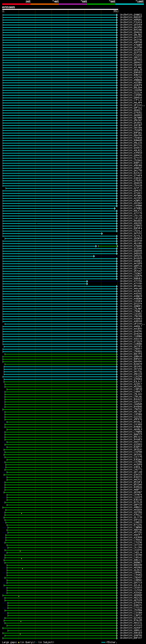Image resolution: width=146 pixels, height=644 pixels.
Task: Select hit UniRef100_B9SXN6
Action: pos(131,30)
